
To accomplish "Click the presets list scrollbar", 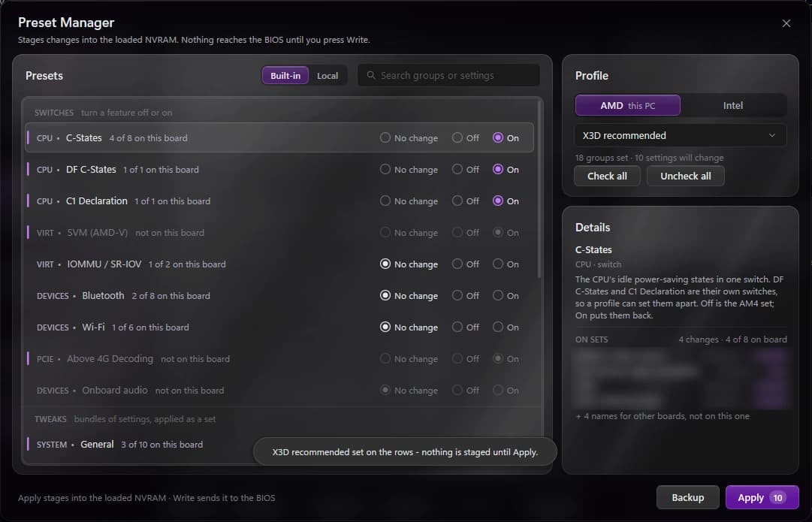I will [x=539, y=189].
